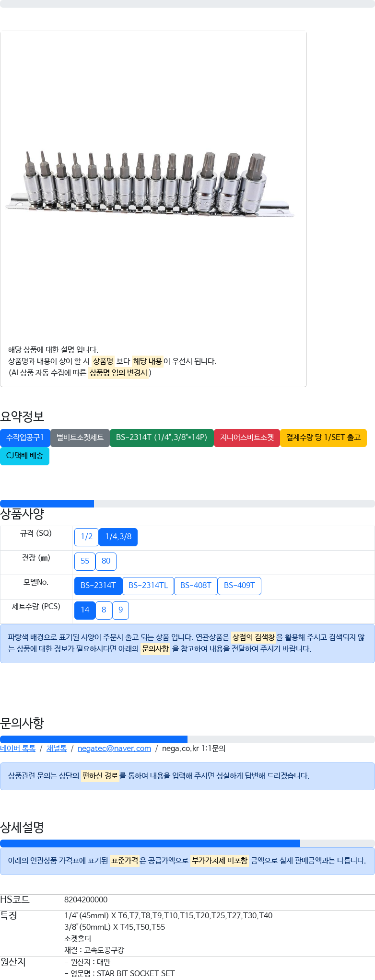This screenshot has height=980, width=375.
Task: Select model BS-2314T
Action: (x=98, y=586)
